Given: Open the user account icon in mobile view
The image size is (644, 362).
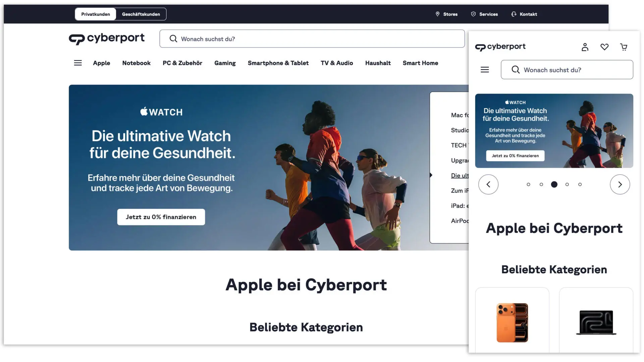Looking at the screenshot, I should [585, 47].
